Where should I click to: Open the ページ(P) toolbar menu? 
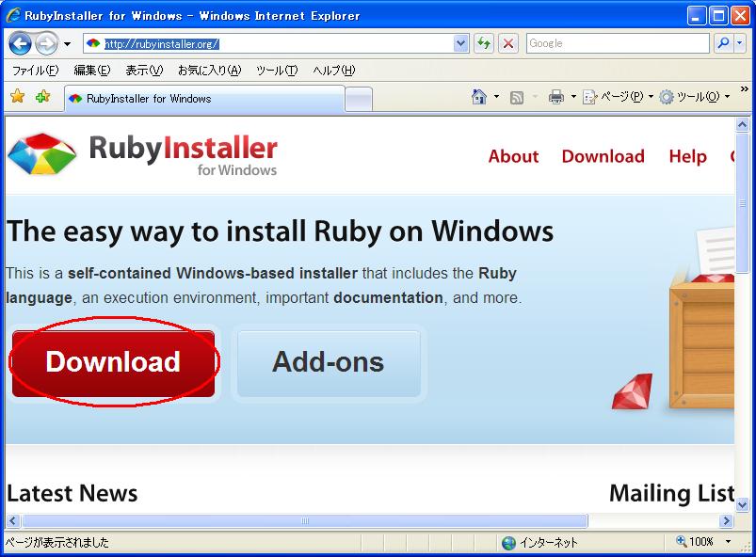pyautogui.click(x=619, y=97)
